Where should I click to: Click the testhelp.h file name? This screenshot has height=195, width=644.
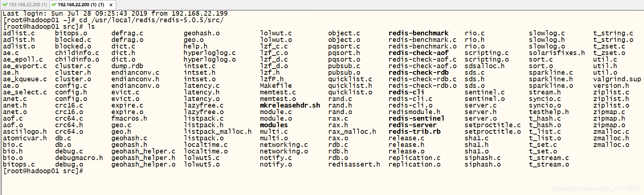click(549, 112)
